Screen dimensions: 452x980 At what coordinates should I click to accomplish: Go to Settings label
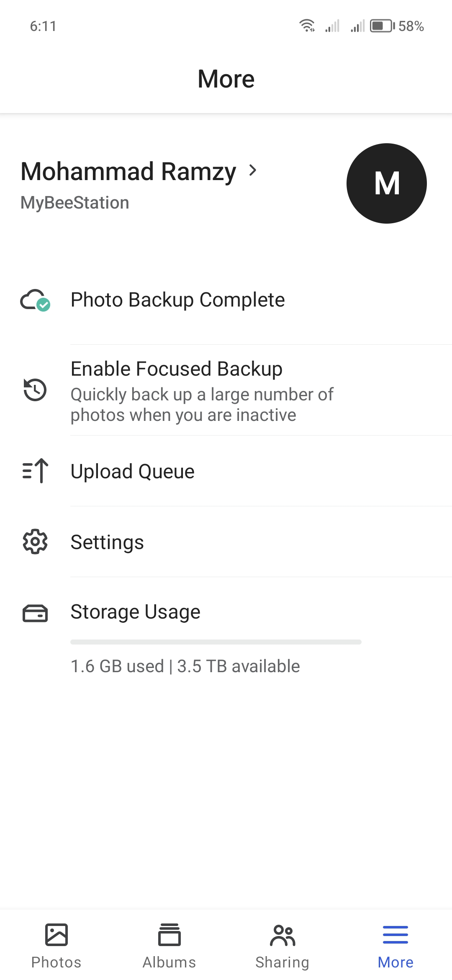107,542
